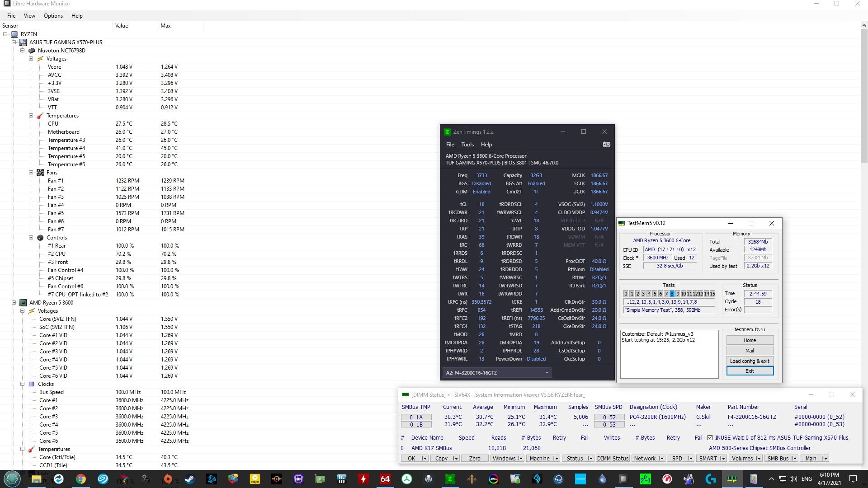Toggle the SMBus TMP 0 1B button

(416, 425)
